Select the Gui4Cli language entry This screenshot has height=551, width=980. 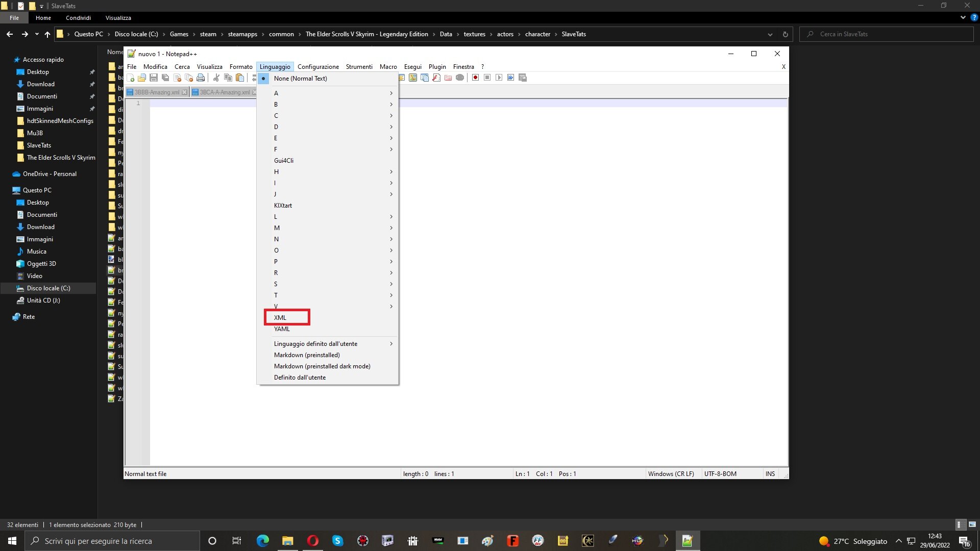[x=328, y=161]
